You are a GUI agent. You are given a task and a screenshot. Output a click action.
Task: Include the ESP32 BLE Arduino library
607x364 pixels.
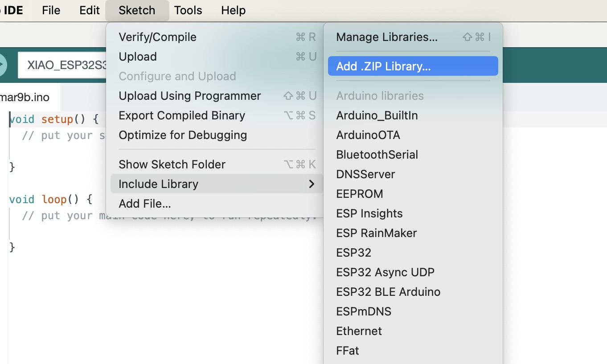[413, 292]
